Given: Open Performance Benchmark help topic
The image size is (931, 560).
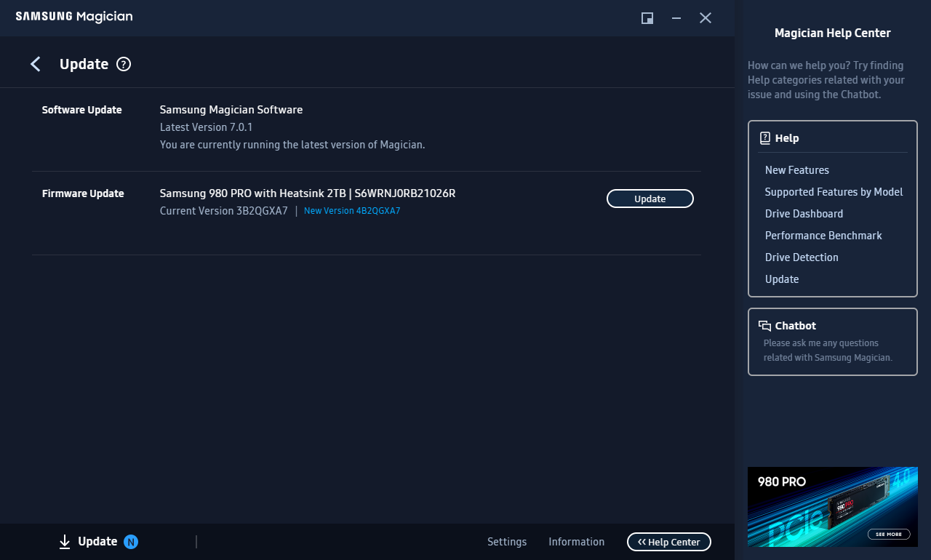Looking at the screenshot, I should 823,236.
